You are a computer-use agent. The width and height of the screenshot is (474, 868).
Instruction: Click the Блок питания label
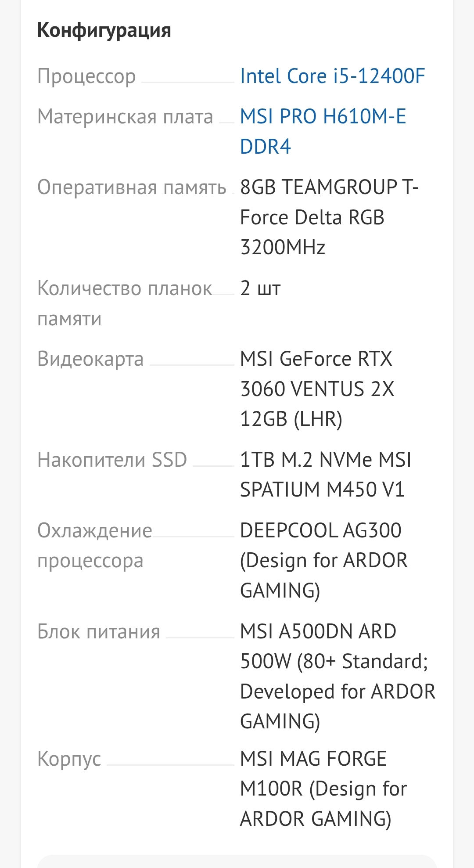pyautogui.click(x=99, y=632)
